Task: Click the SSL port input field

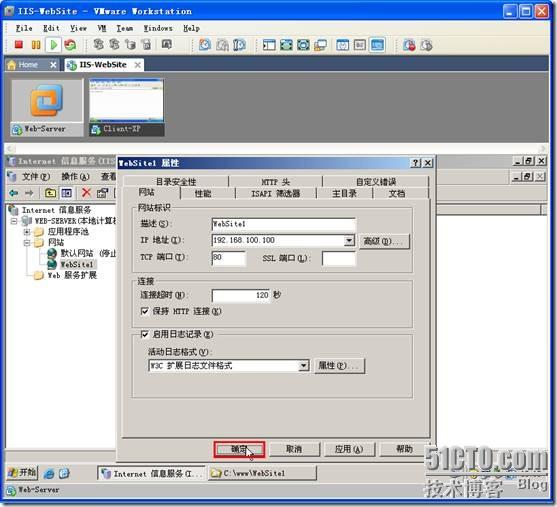Action: pos(339,258)
